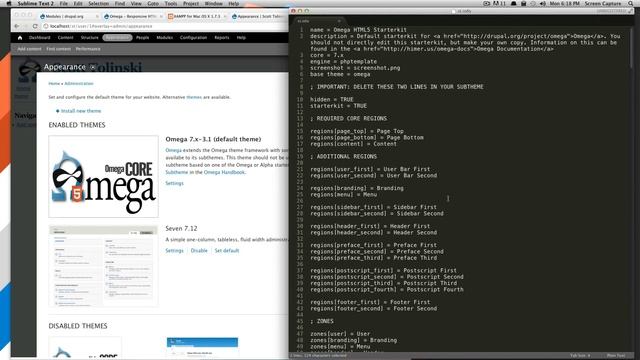This screenshot has height=360, width=640.
Task: Click the Omega theme screenshot thumbnail
Action: click(103, 176)
